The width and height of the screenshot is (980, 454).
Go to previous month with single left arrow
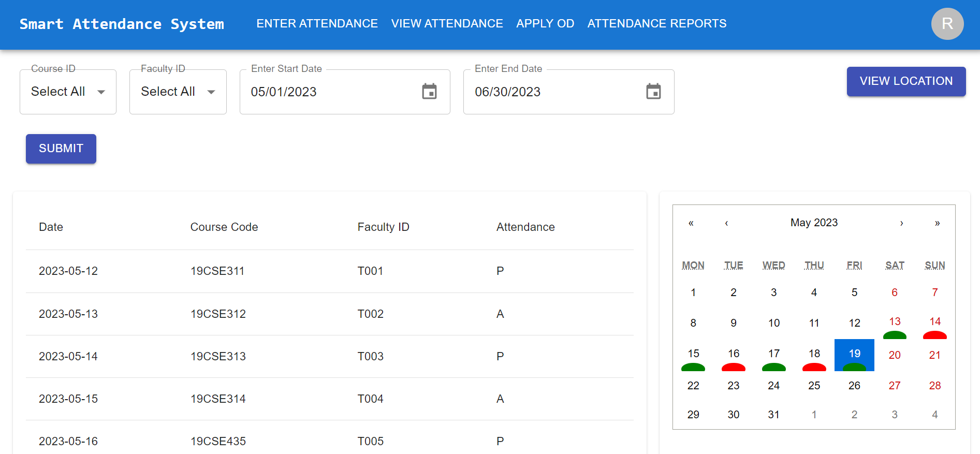click(x=726, y=223)
